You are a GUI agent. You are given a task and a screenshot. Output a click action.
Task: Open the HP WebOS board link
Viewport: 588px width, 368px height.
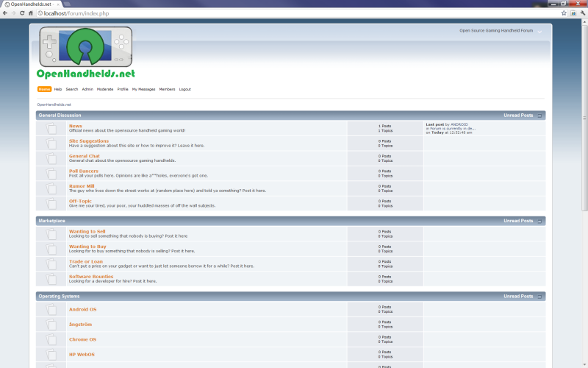(82, 355)
